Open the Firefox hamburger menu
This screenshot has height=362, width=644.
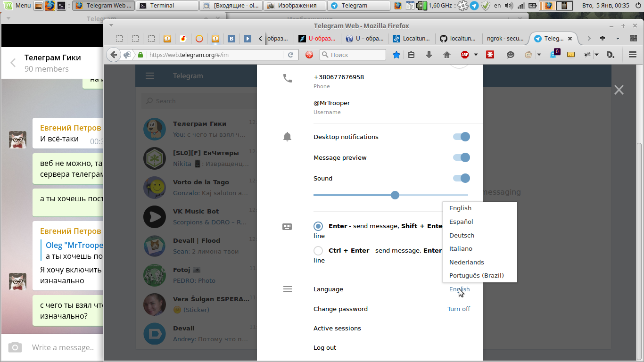pos(633,55)
